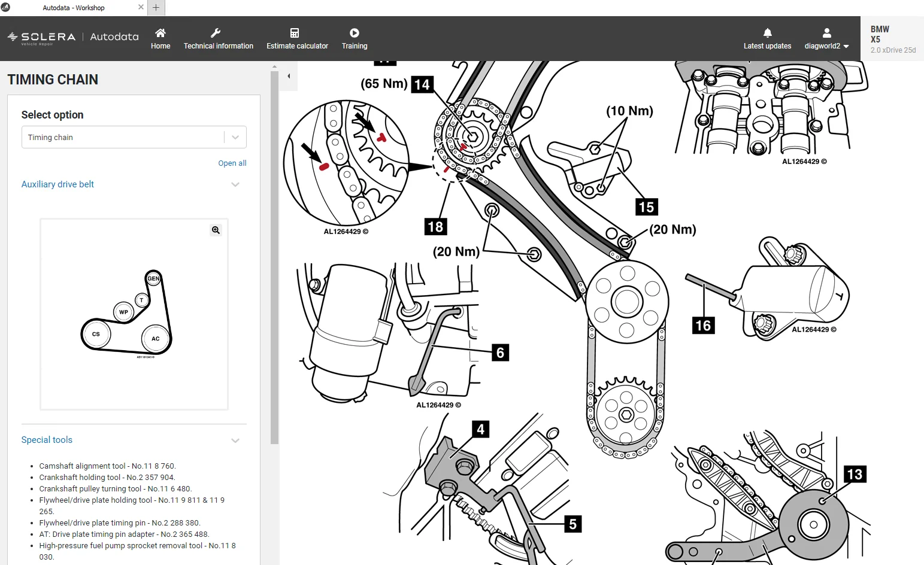Click the Solera Autodata logo
The image size is (924, 565).
(73, 37)
